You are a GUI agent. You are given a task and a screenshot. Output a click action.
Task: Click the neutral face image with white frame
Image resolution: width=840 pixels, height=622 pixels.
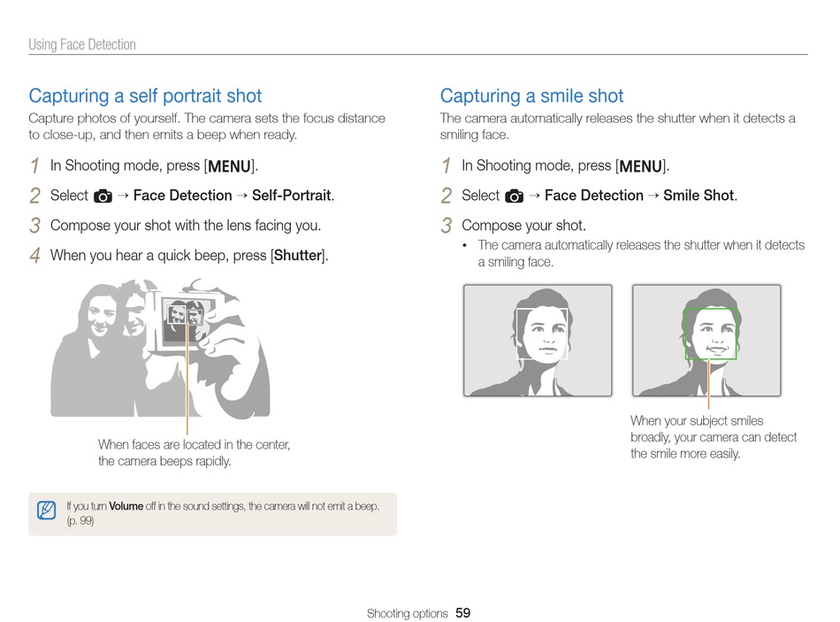(x=538, y=341)
